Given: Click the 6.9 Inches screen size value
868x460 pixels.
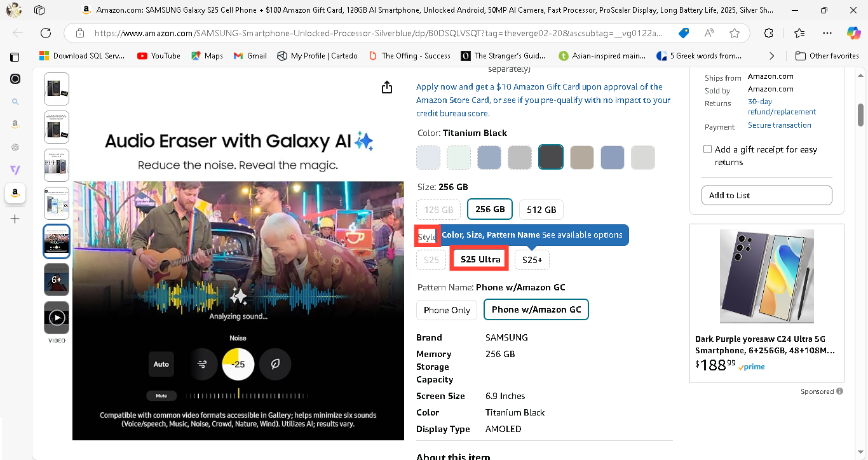Looking at the screenshot, I should click(x=505, y=396).
